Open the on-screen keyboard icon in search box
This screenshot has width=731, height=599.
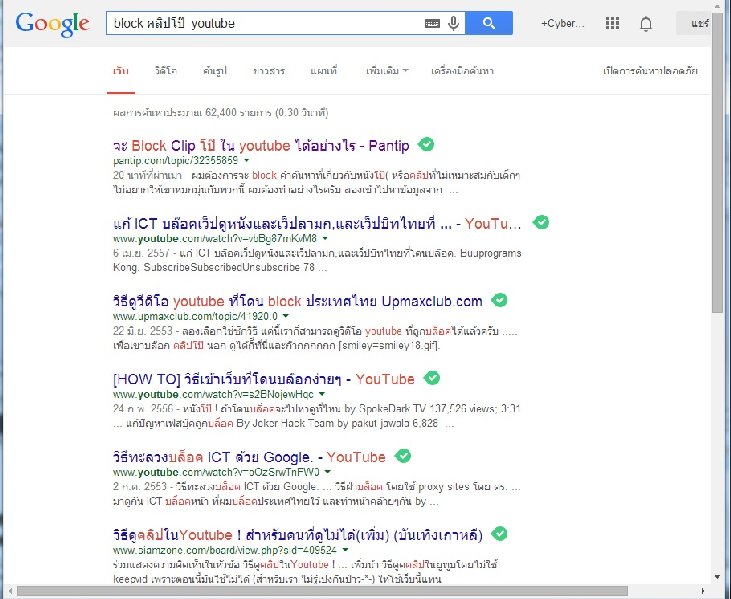[432, 23]
